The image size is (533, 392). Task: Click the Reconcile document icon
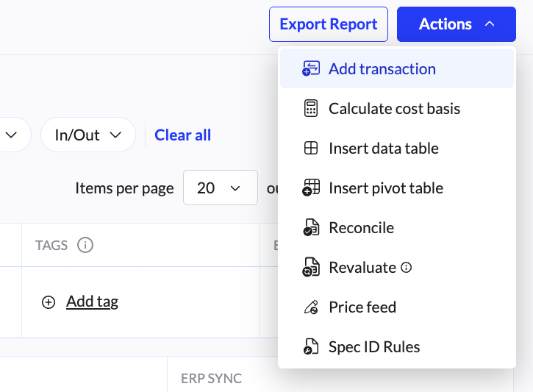311,228
